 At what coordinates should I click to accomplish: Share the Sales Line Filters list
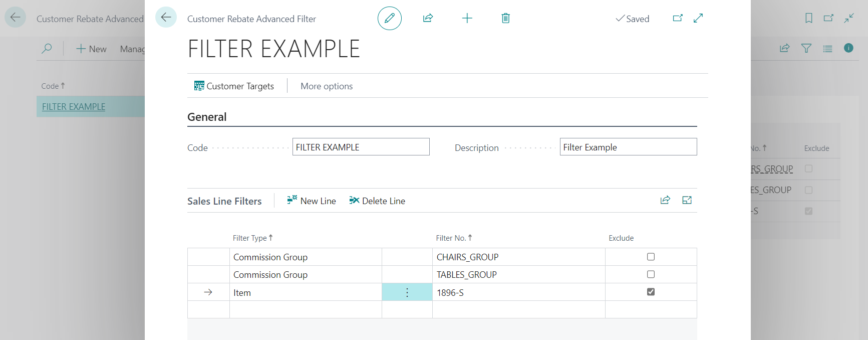[665, 200]
